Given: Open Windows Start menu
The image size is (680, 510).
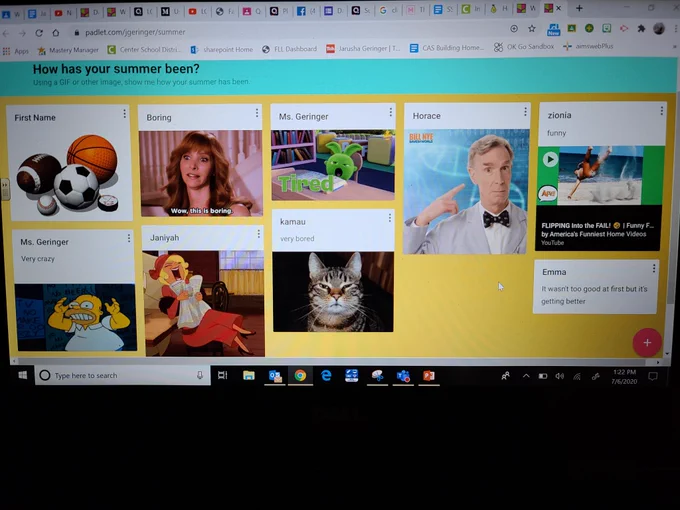Looking at the screenshot, I should (x=23, y=375).
